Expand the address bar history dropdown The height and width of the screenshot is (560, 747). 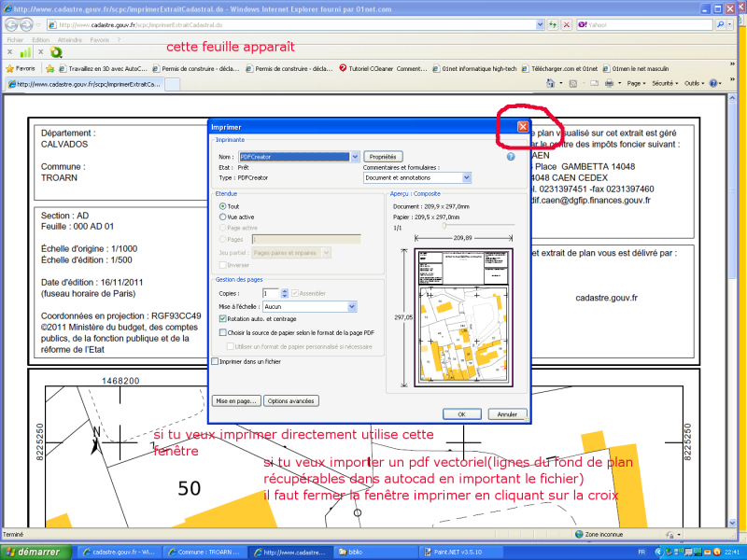[x=540, y=24]
